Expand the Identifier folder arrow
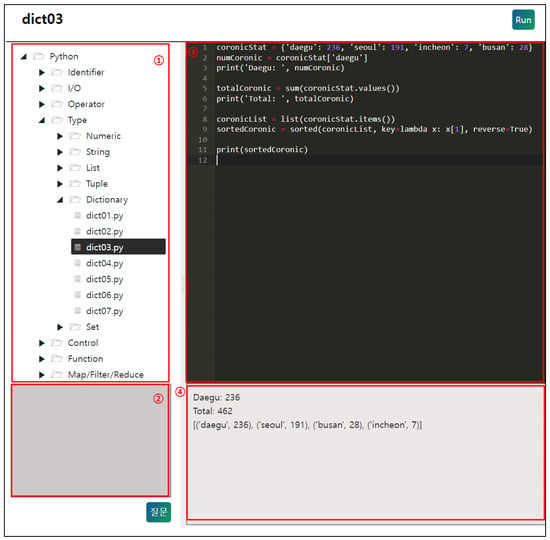550x540 pixels. [42, 73]
